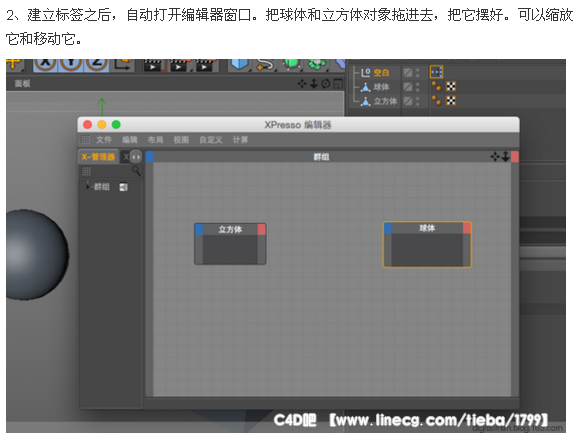Select the blue cube primitive tool

point(239,64)
